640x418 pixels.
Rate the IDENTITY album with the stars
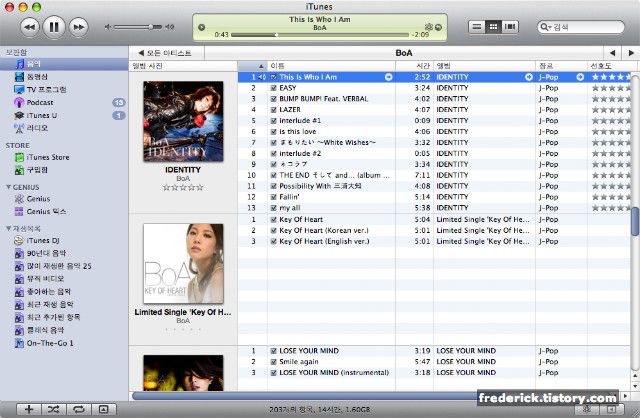(x=183, y=188)
